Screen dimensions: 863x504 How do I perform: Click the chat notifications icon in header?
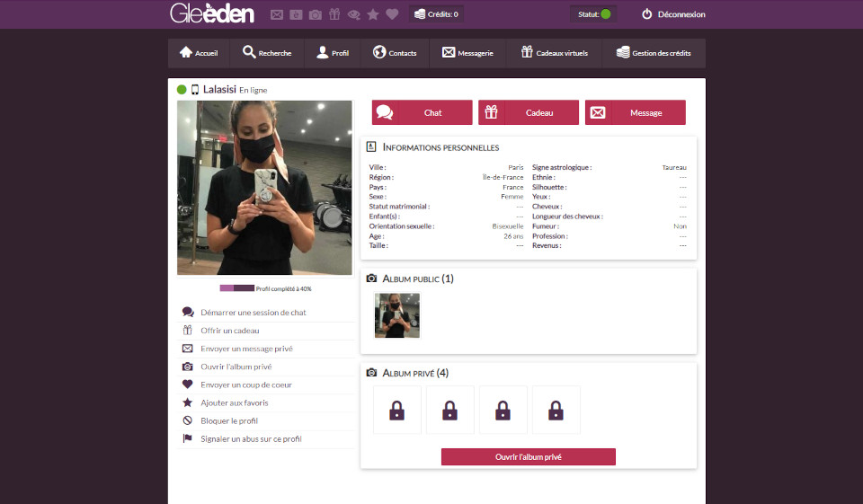tap(296, 15)
